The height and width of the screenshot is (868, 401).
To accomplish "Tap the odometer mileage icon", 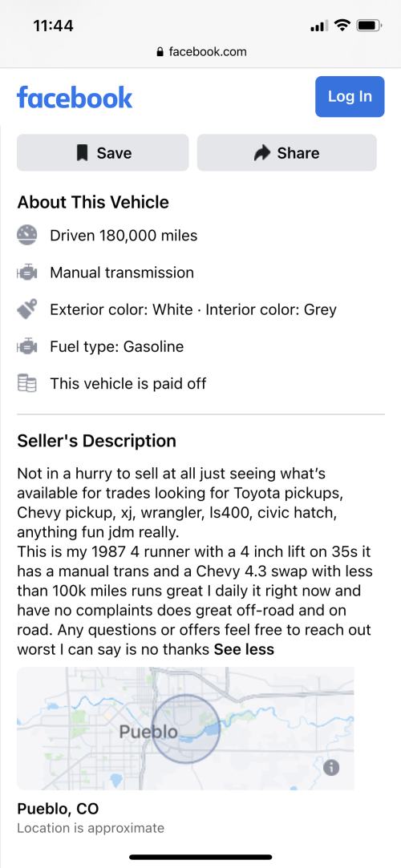I will click(26, 236).
